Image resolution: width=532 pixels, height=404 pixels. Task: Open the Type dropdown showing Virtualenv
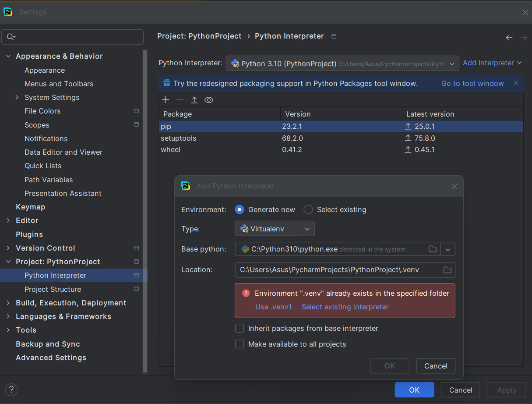(275, 228)
